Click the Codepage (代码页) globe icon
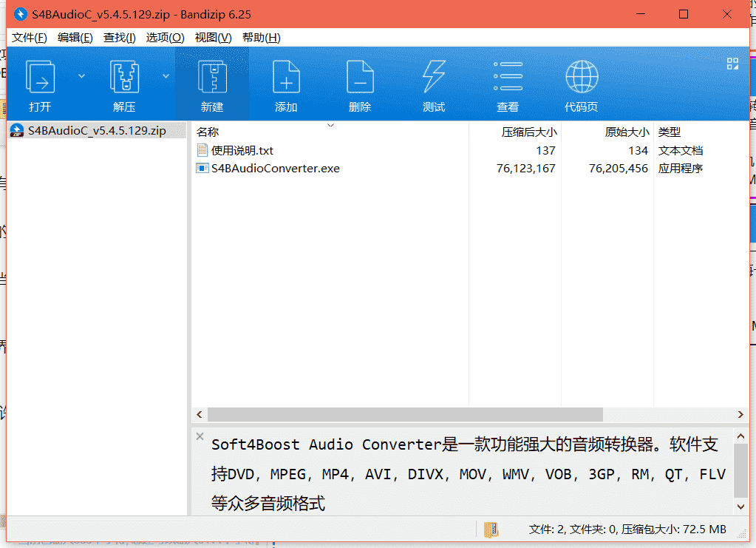 coord(582,77)
